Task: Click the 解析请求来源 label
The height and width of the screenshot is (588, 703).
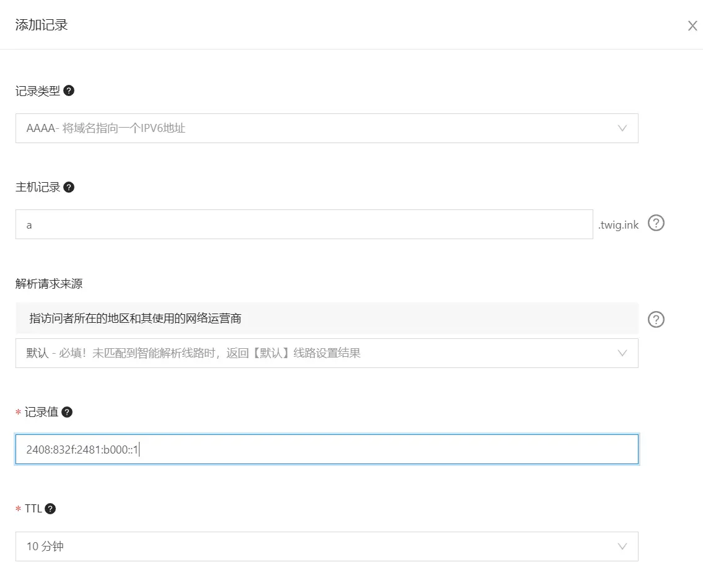Action: [49, 284]
